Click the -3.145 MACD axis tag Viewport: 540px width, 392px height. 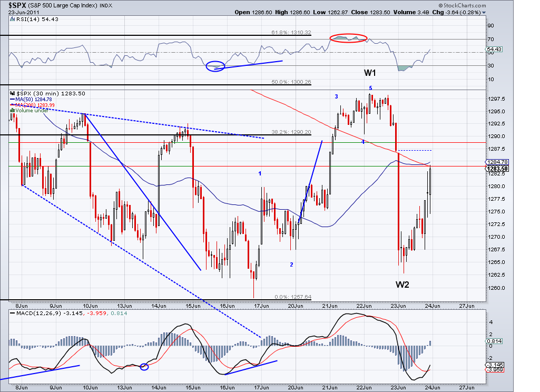495,365
